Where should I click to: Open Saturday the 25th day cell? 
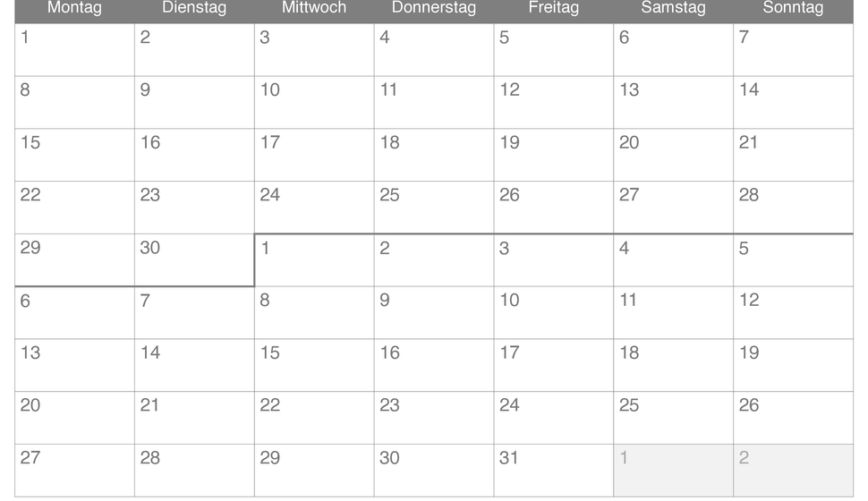[674, 418]
